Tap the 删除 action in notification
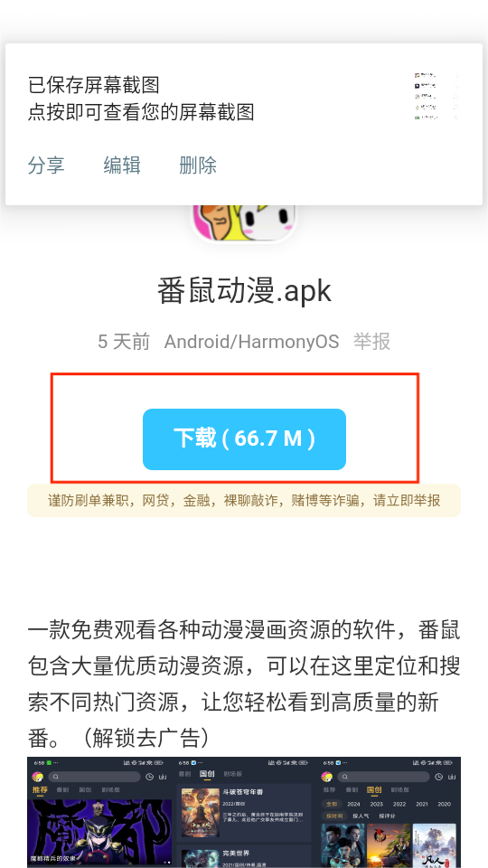Viewport: 488px width, 868px height. pyautogui.click(x=198, y=165)
